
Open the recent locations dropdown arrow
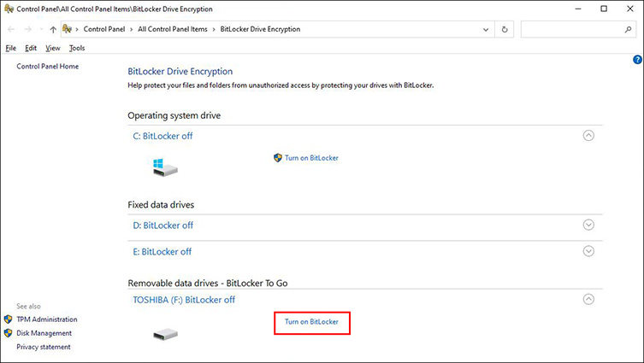41,30
